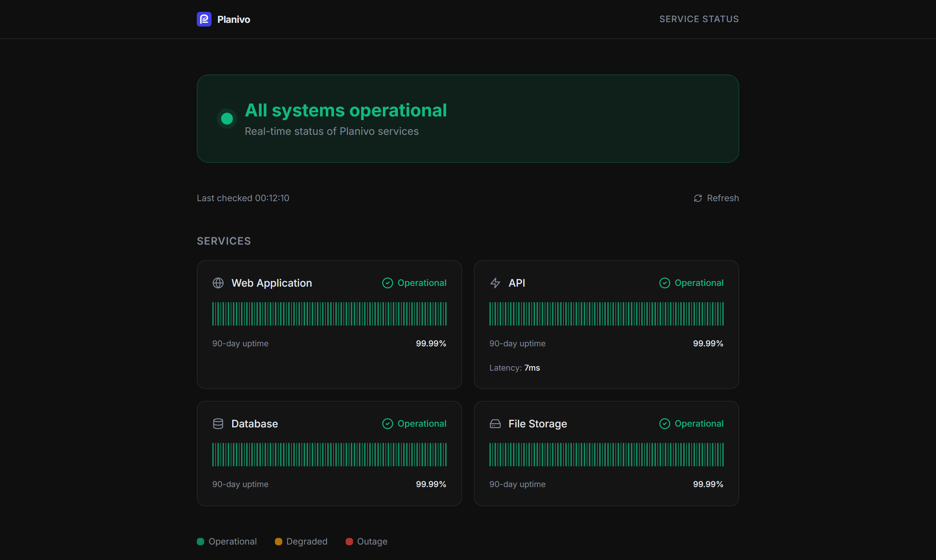Click the Latency: 7ms reading
The width and height of the screenshot is (936, 560).
coord(514,368)
